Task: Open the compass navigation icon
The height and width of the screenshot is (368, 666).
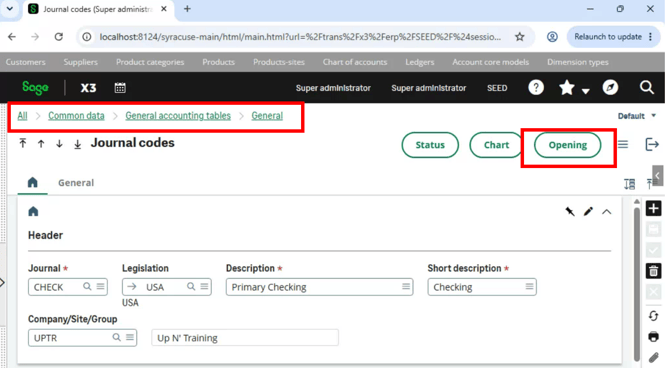Action: pyautogui.click(x=610, y=88)
